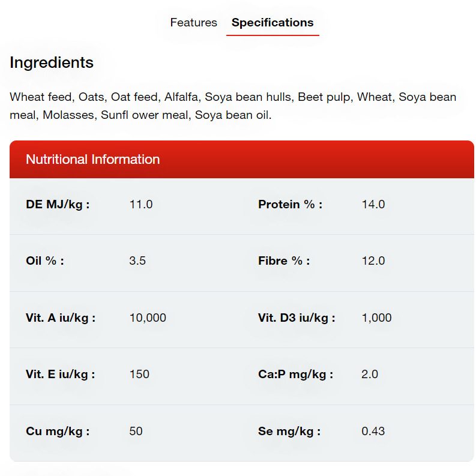The height and width of the screenshot is (476, 476).
Task: Click the Vit. A iu/kg label
Action: (x=61, y=318)
